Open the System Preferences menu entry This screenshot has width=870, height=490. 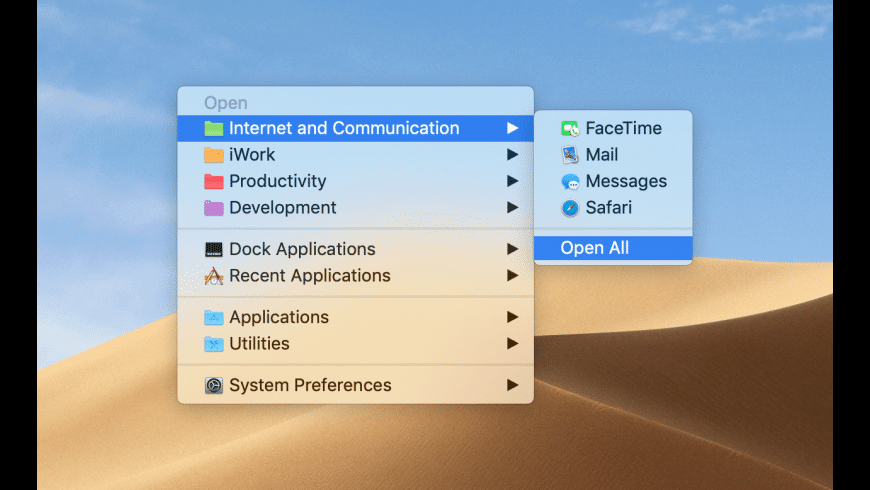click(x=356, y=385)
